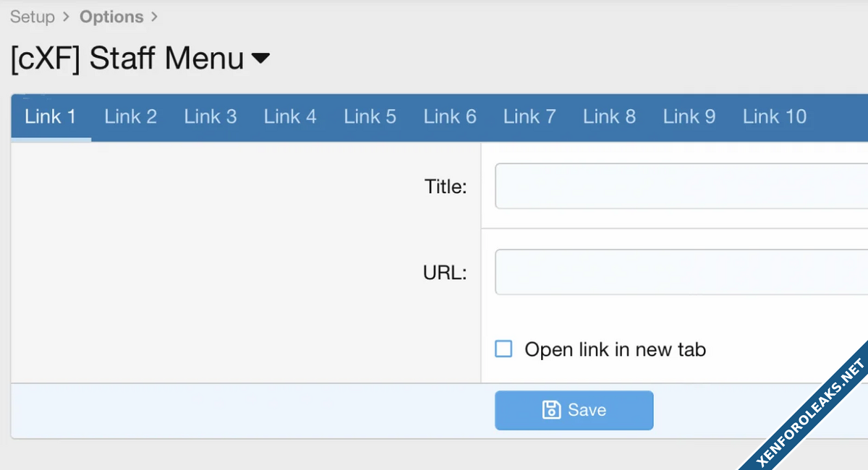Click the floppy disk save icon
The height and width of the screenshot is (470, 868).
[551, 410]
